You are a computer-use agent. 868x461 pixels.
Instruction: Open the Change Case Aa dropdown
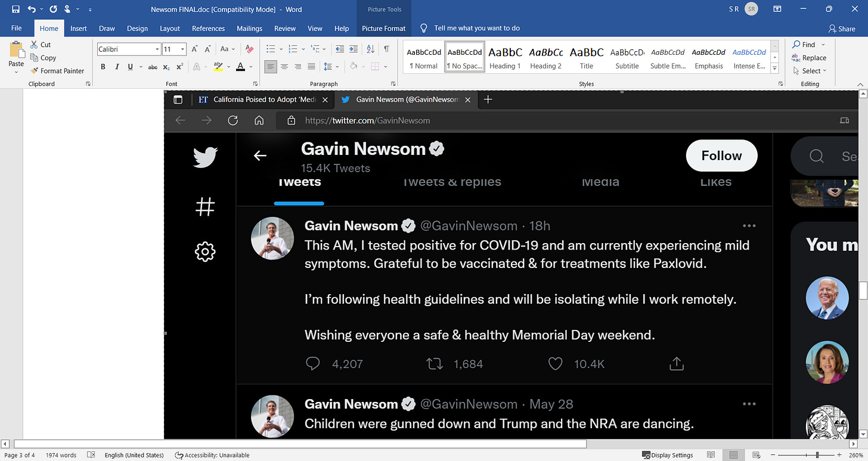[227, 49]
